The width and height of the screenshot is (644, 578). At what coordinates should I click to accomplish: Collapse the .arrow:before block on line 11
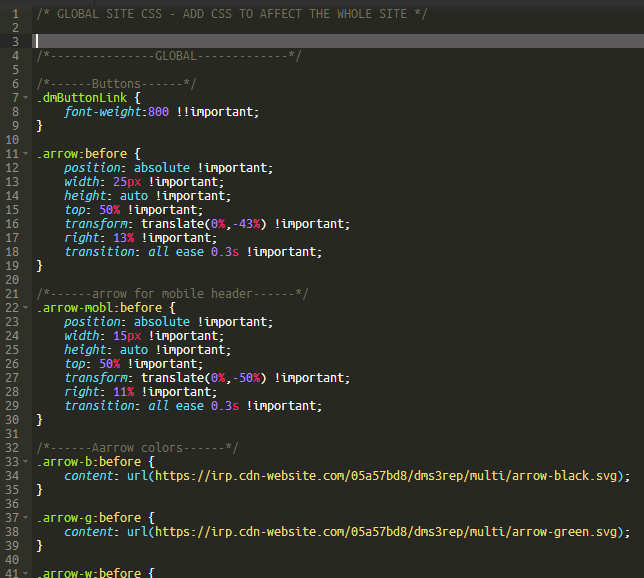tap(27, 154)
